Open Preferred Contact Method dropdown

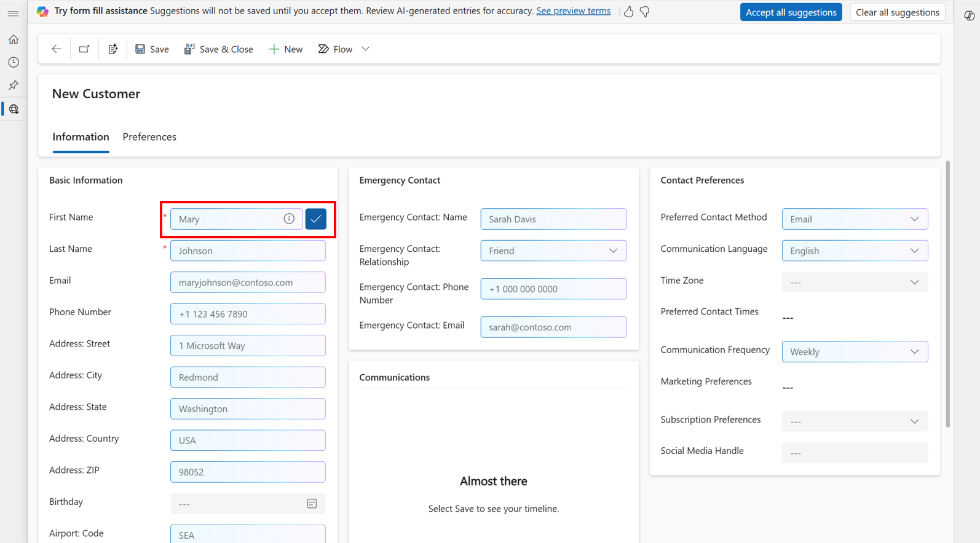point(855,219)
